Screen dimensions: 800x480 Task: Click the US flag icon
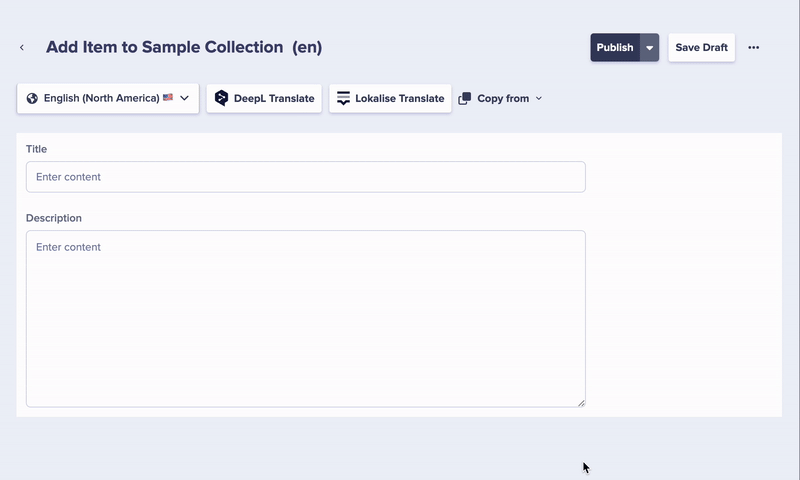pyautogui.click(x=168, y=98)
